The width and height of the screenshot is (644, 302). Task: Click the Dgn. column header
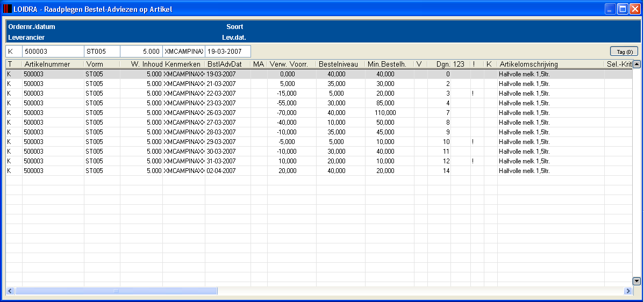click(x=439, y=64)
